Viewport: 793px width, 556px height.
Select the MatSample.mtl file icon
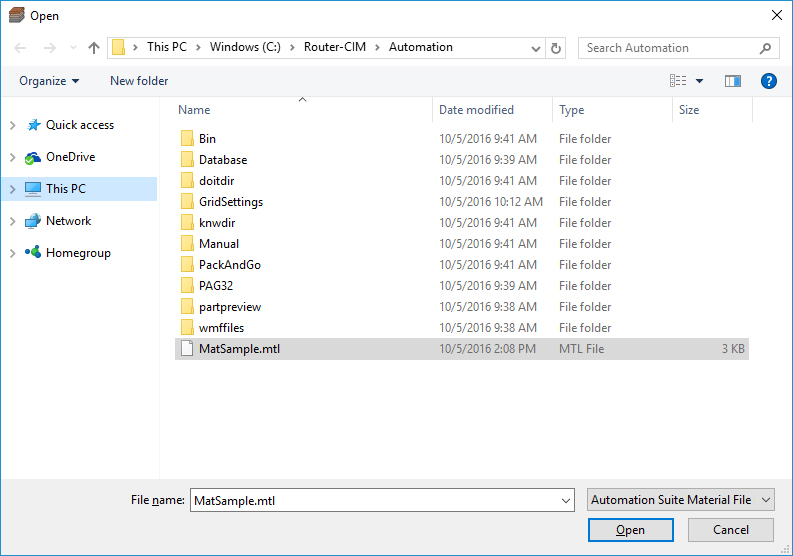pos(187,349)
